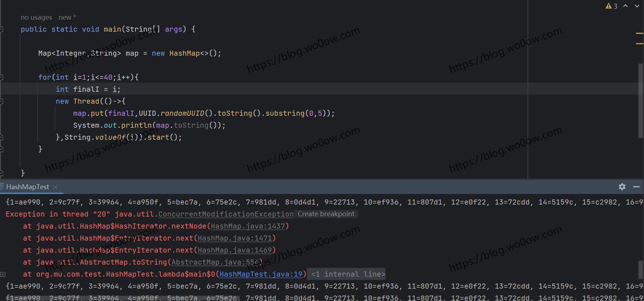Select the HashMapTest run tab
The height and width of the screenshot is (301, 644).
point(27,187)
